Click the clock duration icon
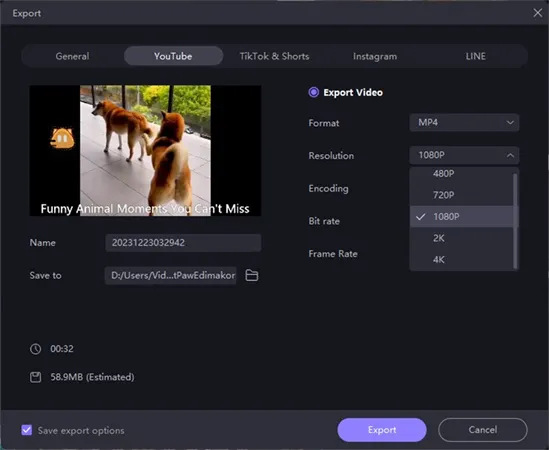549x450 pixels. 35,349
